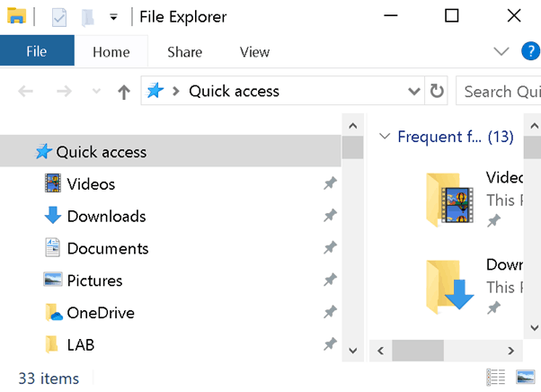
Task: Click the Quick access star in address bar
Action: (155, 91)
